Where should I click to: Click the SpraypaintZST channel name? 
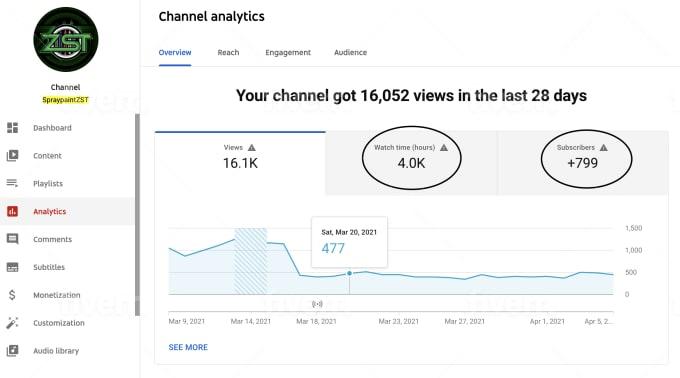[x=65, y=100]
